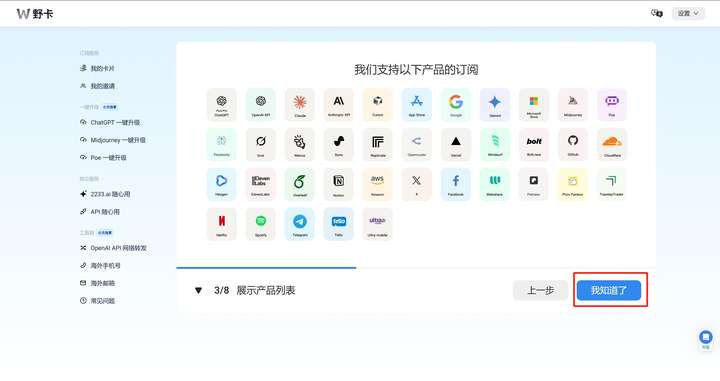Screen dimensions: 720x381
Task: Open the language switcher icon
Action: [657, 13]
